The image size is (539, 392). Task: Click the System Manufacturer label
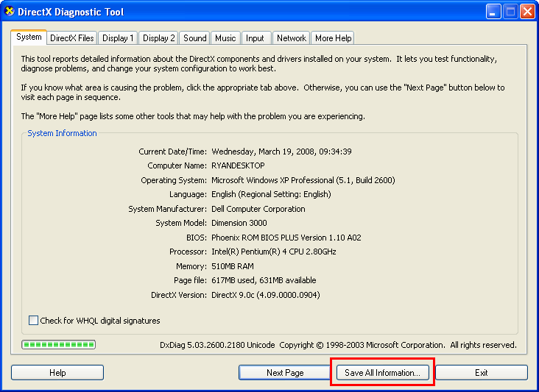click(168, 209)
